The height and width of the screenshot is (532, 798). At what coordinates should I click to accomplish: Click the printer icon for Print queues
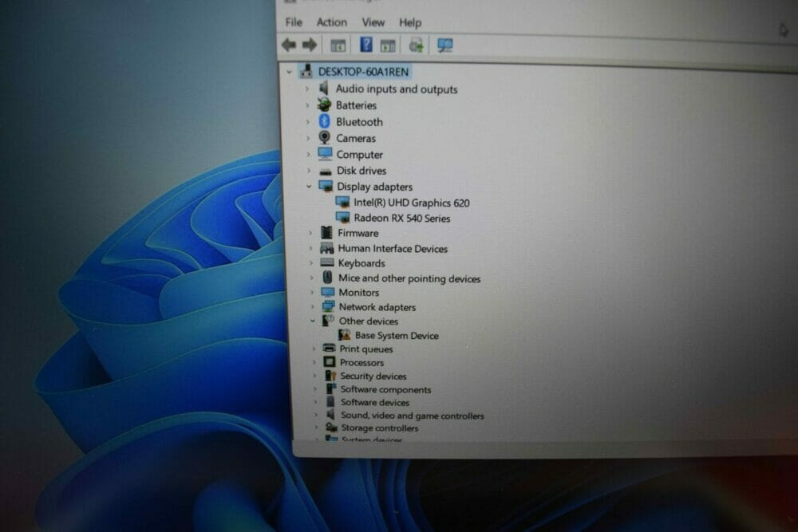(x=330, y=349)
